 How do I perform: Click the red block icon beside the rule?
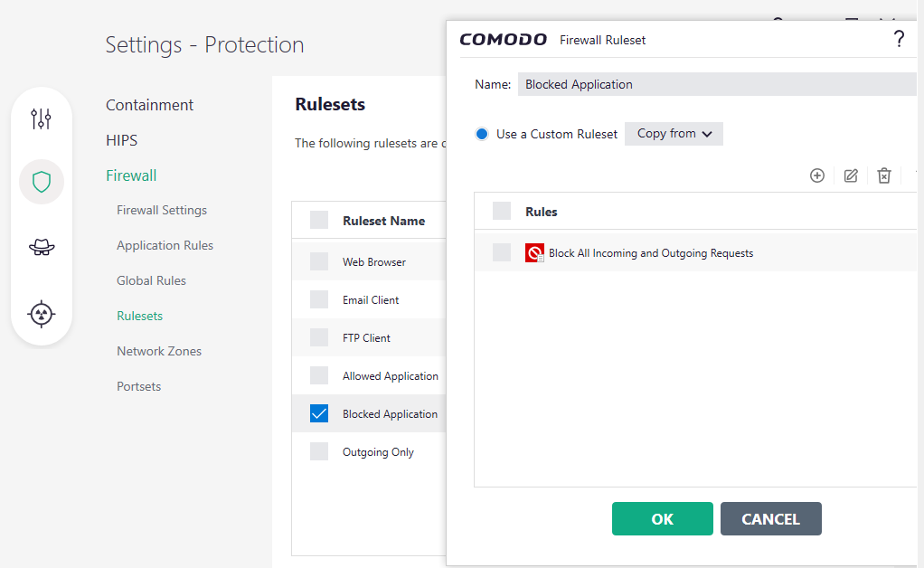[534, 253]
